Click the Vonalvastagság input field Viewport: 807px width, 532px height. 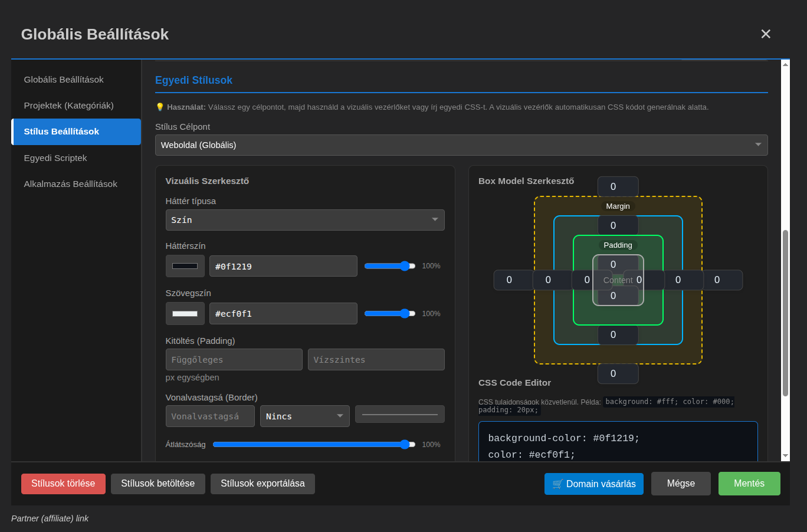210,416
